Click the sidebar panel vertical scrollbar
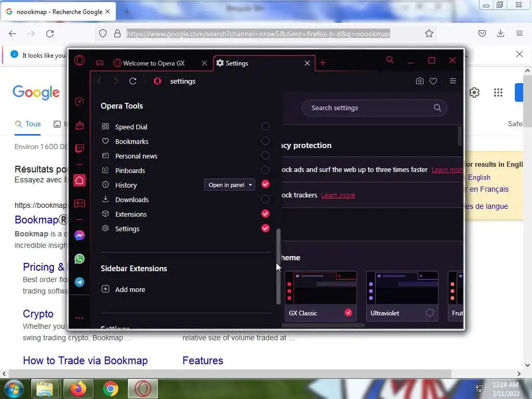The width and height of the screenshot is (532, 399). click(x=278, y=267)
